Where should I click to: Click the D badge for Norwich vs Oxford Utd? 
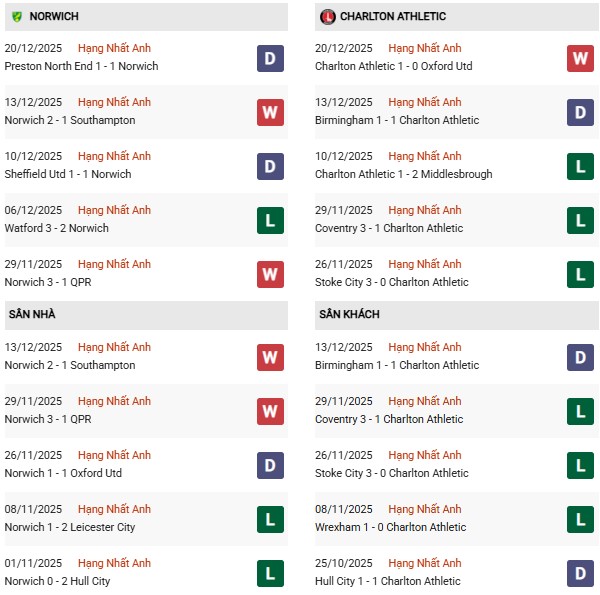pos(270,465)
